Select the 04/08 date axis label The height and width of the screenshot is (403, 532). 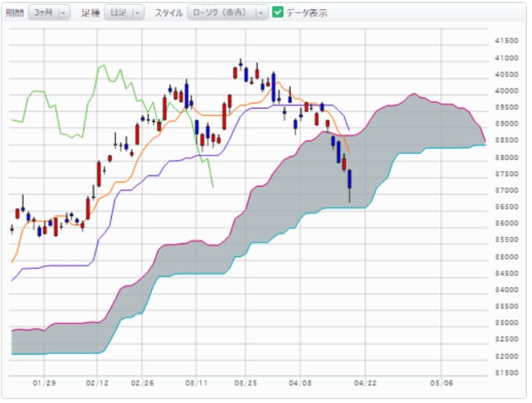pyautogui.click(x=300, y=383)
